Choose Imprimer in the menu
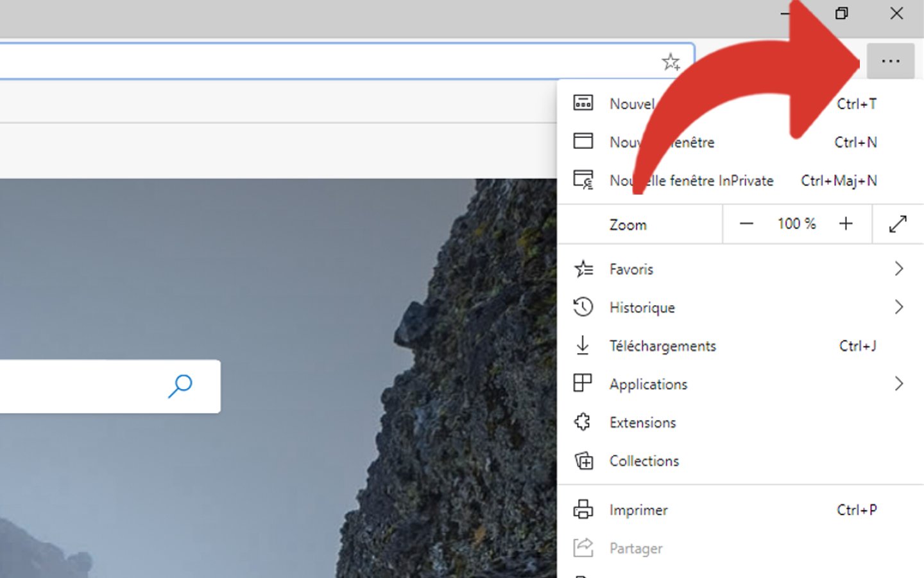The height and width of the screenshot is (578, 924). click(638, 510)
